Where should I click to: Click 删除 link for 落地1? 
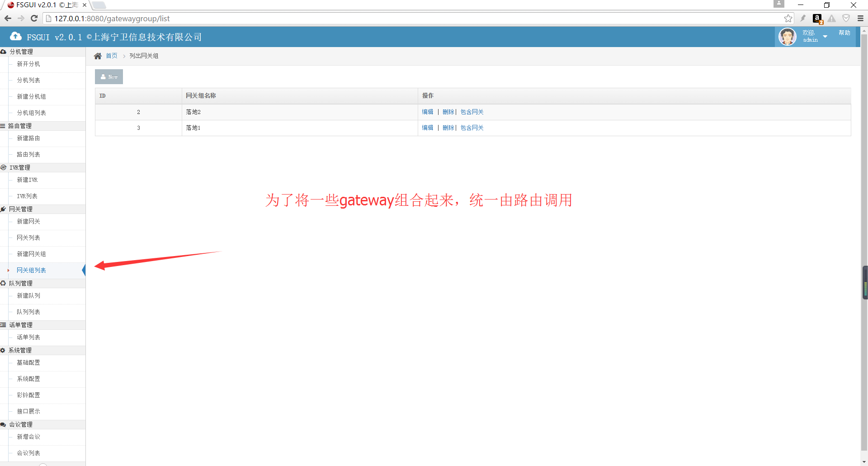tap(448, 128)
